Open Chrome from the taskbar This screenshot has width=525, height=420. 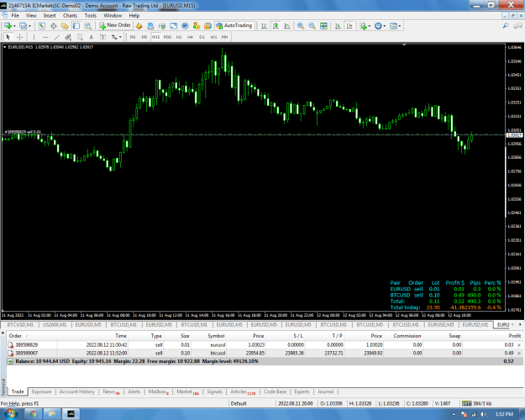pyautogui.click(x=33, y=414)
